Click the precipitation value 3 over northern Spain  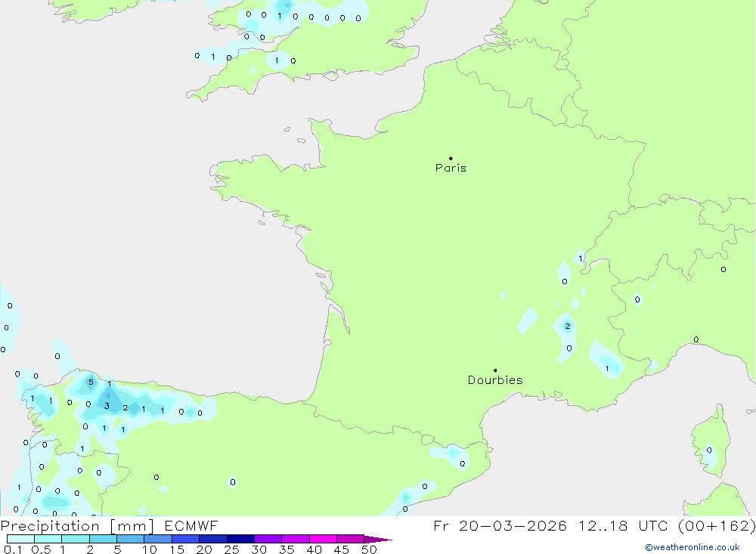(x=107, y=406)
